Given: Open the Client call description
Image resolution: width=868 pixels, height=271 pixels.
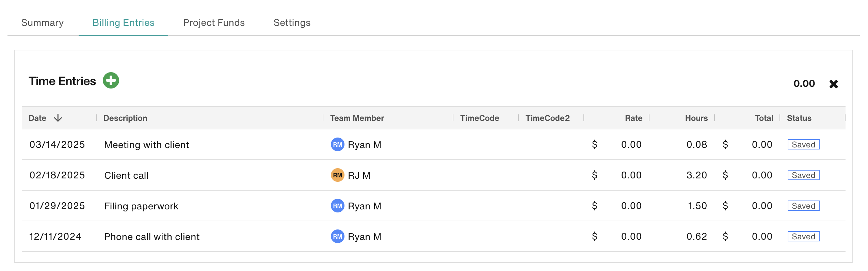Looking at the screenshot, I should pos(126,175).
